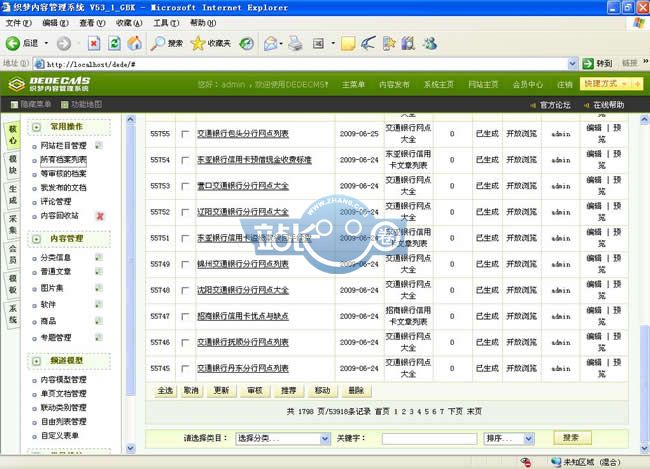Image resolution: width=650 pixels, height=469 pixels.
Task: Open the Search magnifier icon
Action: click(158, 43)
